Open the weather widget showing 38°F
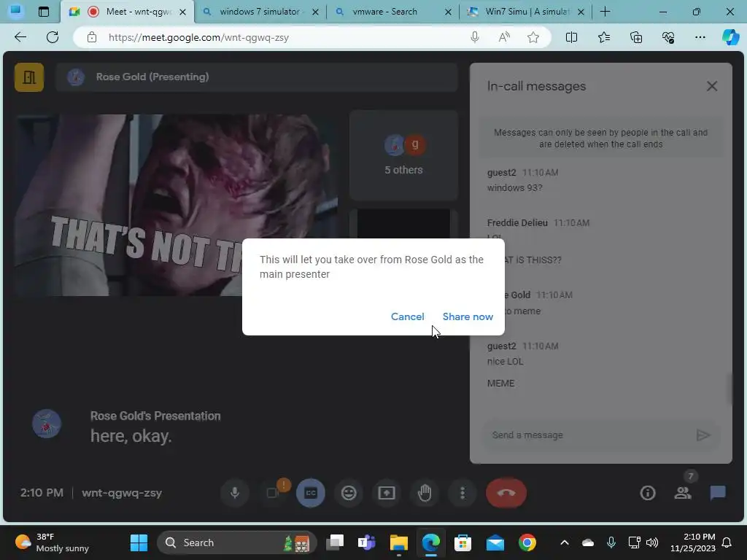This screenshot has height=560, width=747. click(53, 542)
